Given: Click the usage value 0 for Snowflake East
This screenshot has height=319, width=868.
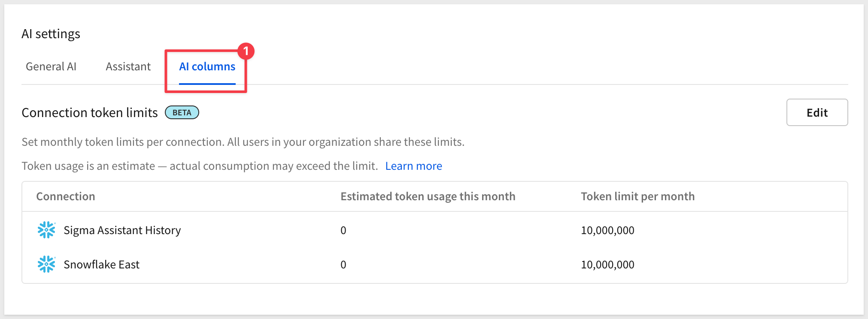Looking at the screenshot, I should (x=343, y=265).
